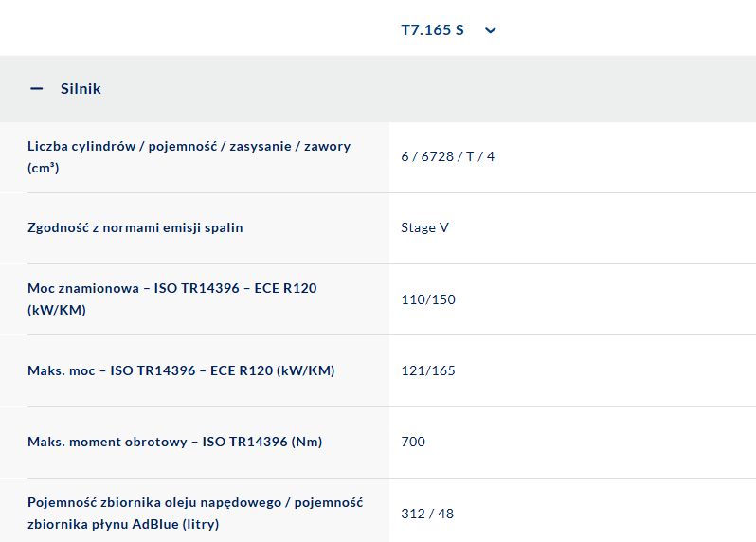Screen dimensions: 756x542
Task: Click the AdBlue (litry) text line
Action: [x=123, y=524]
